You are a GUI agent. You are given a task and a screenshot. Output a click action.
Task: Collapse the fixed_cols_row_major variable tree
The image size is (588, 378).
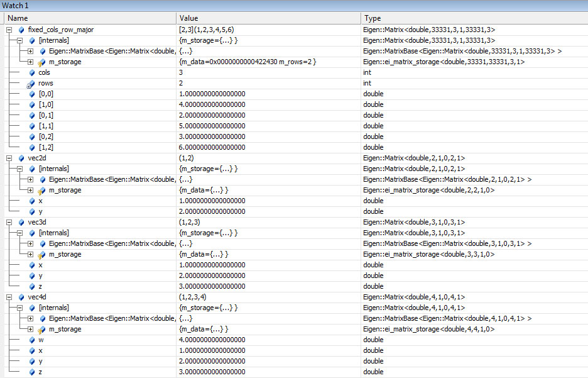point(9,30)
